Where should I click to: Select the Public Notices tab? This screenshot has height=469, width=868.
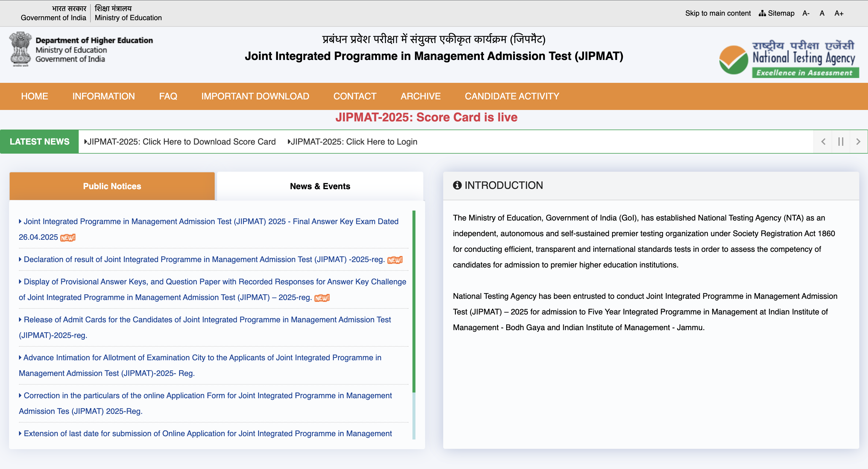(112, 186)
